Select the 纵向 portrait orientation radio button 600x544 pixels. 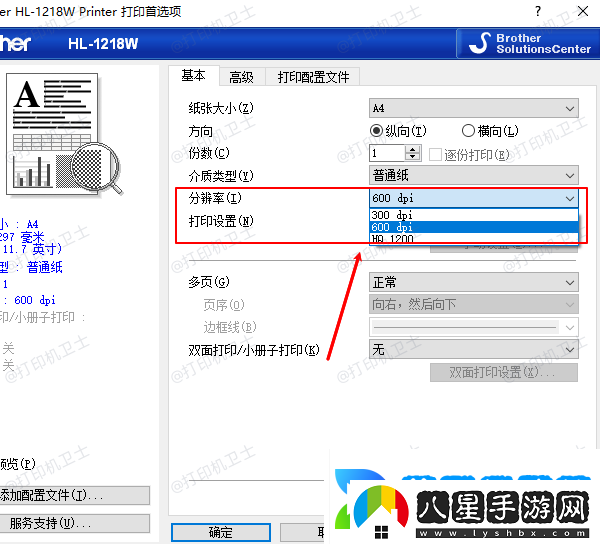pos(377,131)
